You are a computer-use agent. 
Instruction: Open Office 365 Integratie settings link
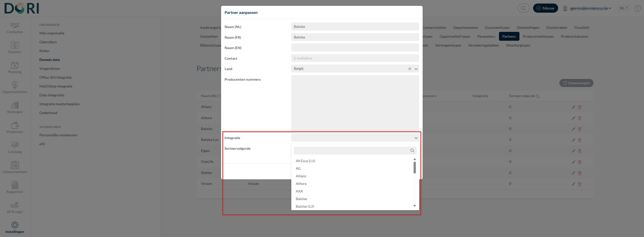(55, 77)
